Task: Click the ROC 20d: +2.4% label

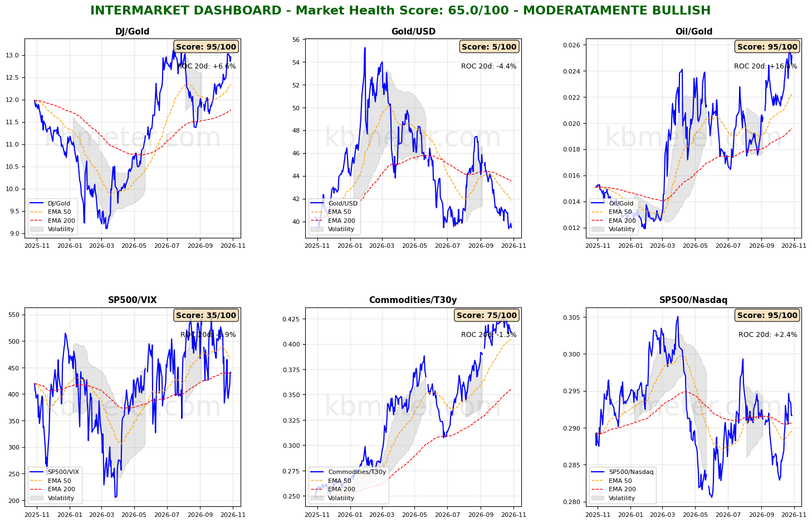Action: click(768, 335)
